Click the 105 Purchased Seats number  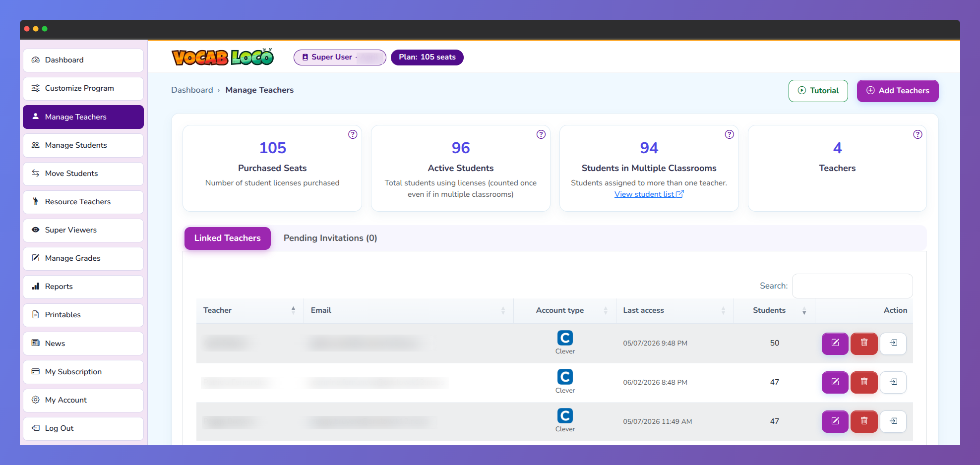point(273,148)
